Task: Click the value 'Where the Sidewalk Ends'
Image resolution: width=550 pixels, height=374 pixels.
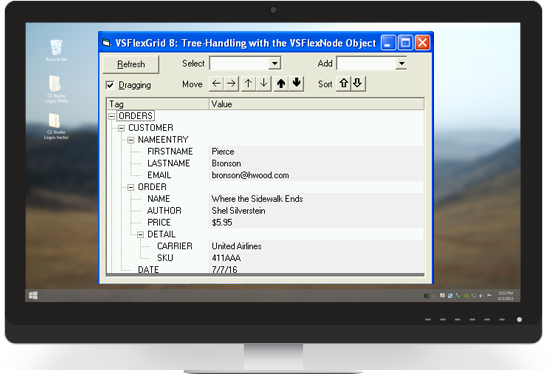Action: point(257,199)
